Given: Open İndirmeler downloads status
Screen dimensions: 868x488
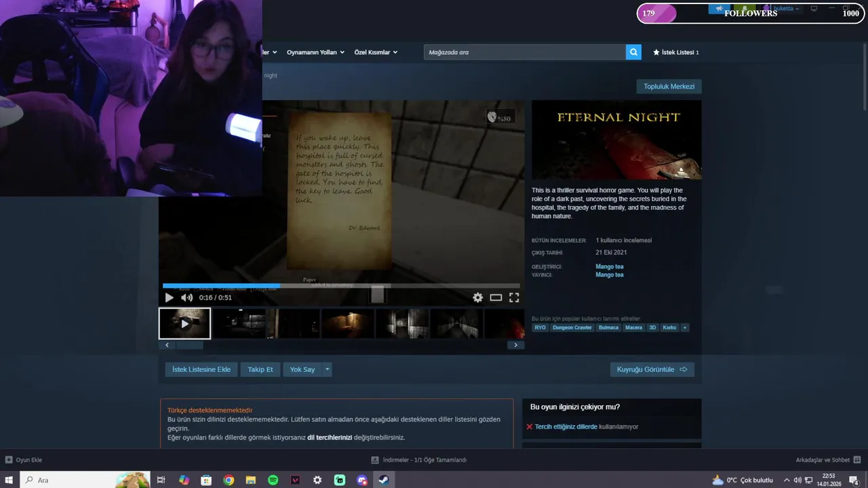Looking at the screenshot, I should pyautogui.click(x=425, y=460).
